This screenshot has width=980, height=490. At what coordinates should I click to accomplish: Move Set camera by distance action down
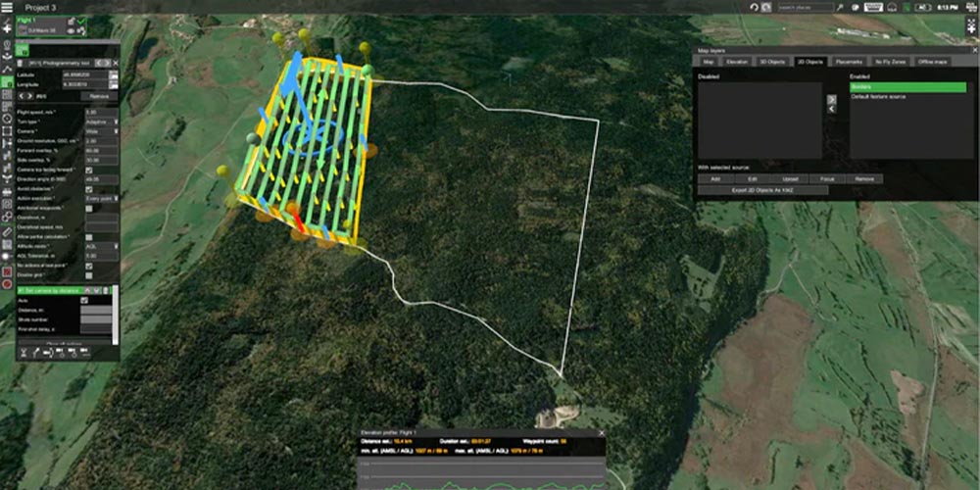(x=96, y=291)
